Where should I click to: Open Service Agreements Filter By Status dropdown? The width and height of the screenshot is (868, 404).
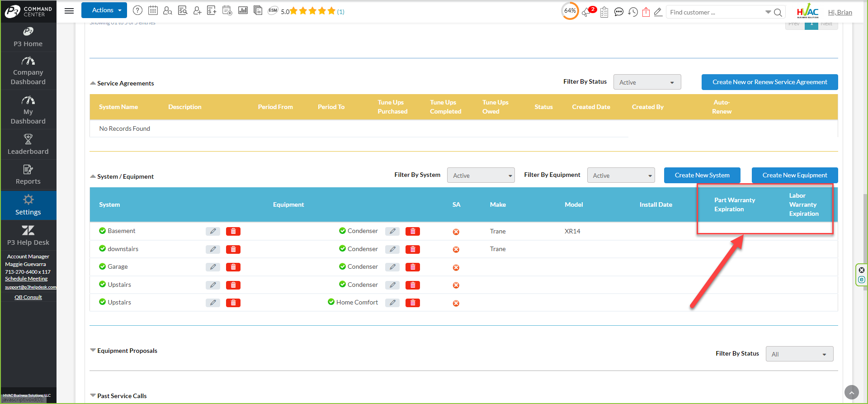click(647, 82)
